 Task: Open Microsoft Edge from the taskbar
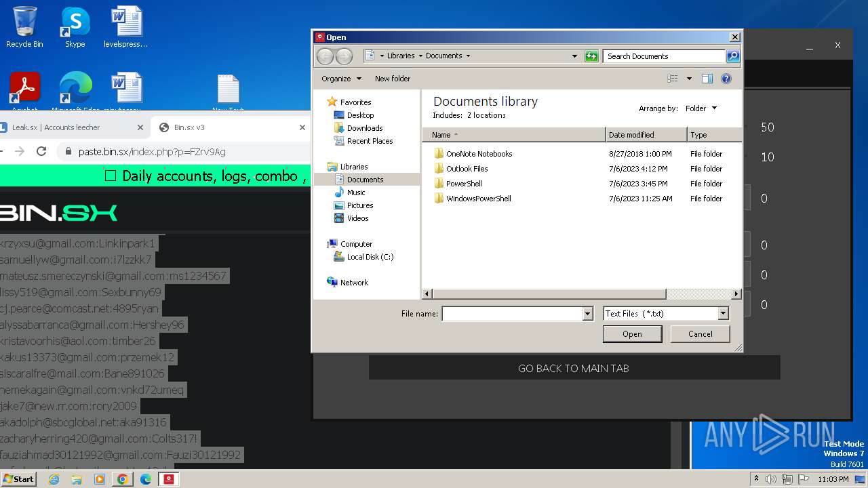(x=146, y=479)
